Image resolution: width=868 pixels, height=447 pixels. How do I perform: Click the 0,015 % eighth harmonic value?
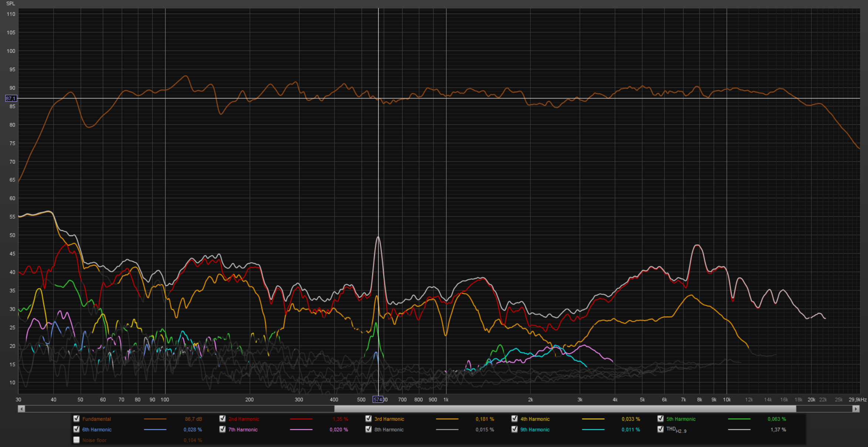click(485, 430)
